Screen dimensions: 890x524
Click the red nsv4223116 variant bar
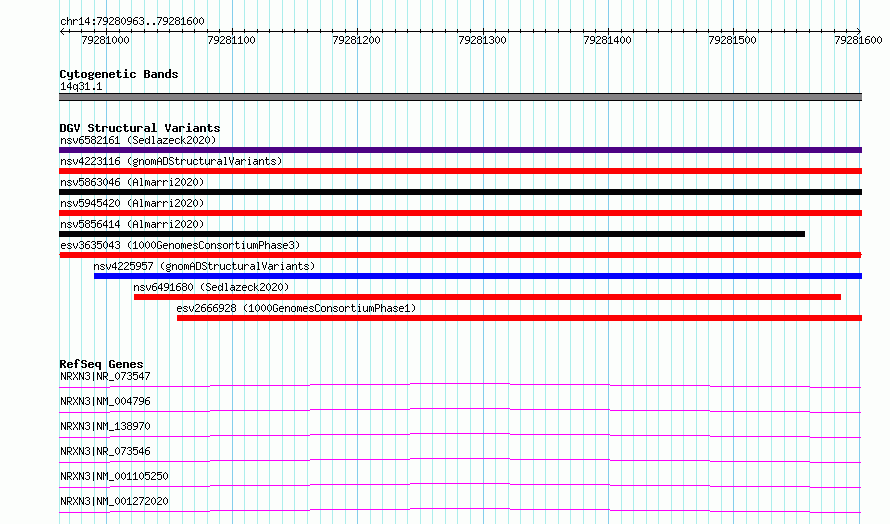click(x=460, y=171)
